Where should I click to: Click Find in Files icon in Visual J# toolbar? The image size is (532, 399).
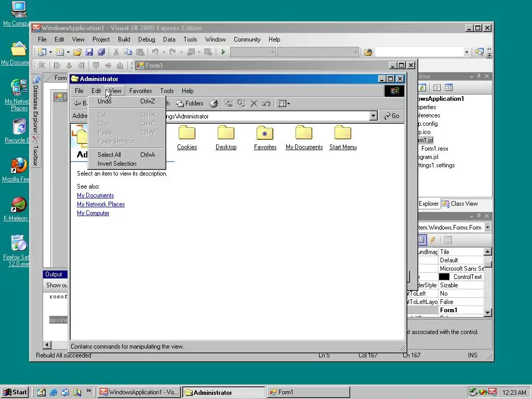[368, 52]
